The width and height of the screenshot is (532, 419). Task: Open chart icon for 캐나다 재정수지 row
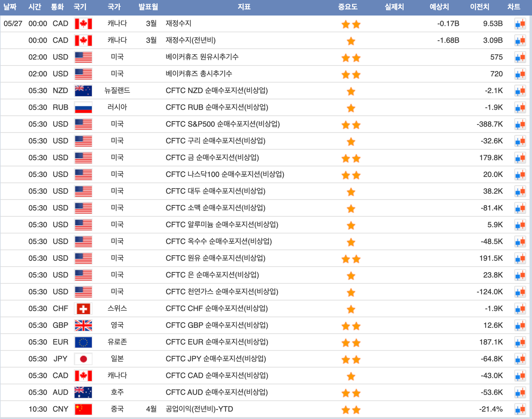click(x=520, y=24)
